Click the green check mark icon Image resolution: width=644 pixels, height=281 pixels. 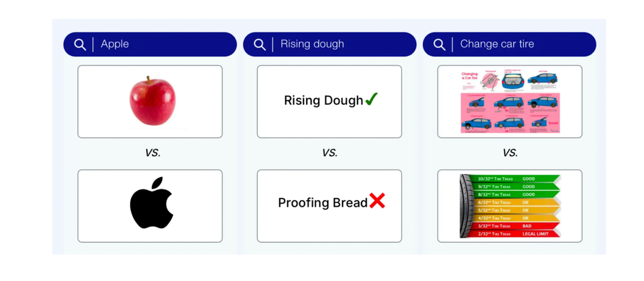click(372, 99)
